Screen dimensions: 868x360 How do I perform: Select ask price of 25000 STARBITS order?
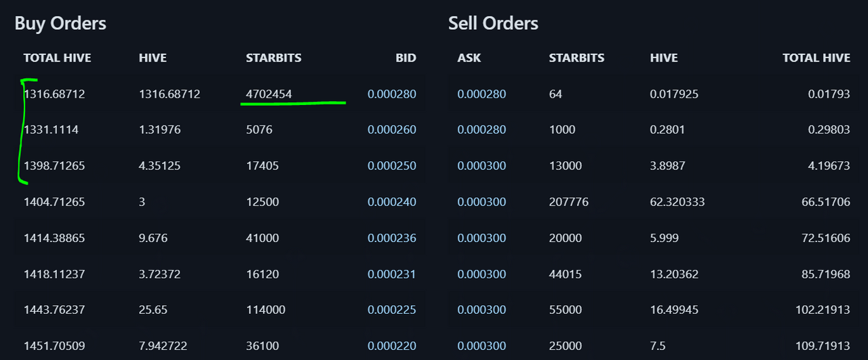pyautogui.click(x=481, y=346)
